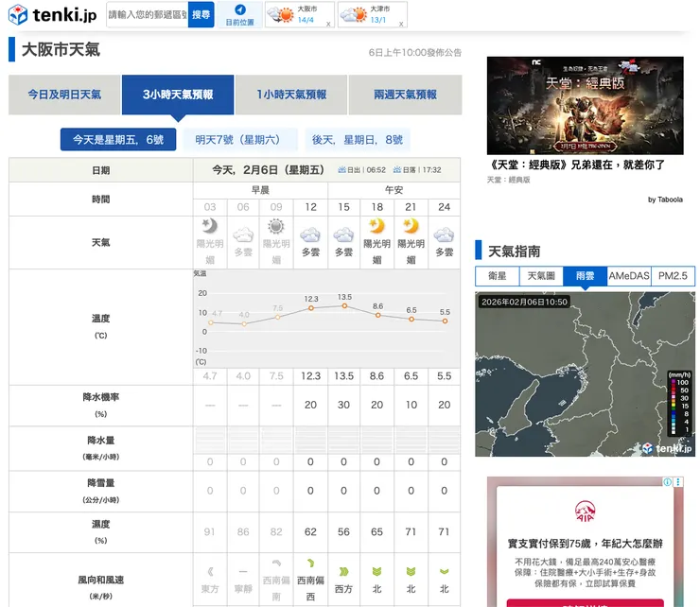Click the 12 hour cloudy weather icon
700x607 pixels.
tap(310, 234)
